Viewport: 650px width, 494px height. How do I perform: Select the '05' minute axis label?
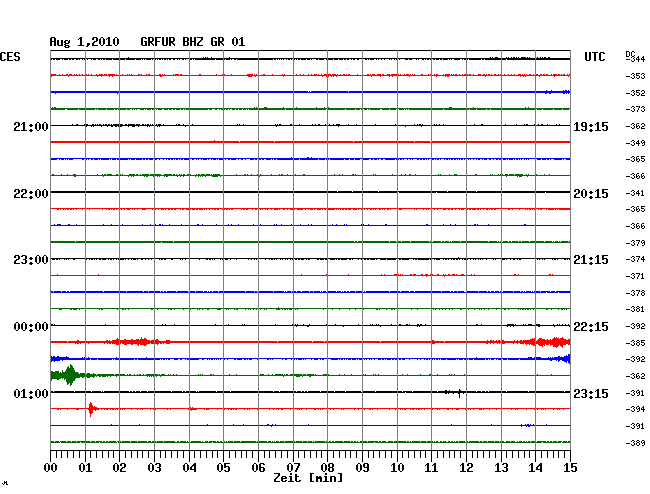pyautogui.click(x=223, y=468)
